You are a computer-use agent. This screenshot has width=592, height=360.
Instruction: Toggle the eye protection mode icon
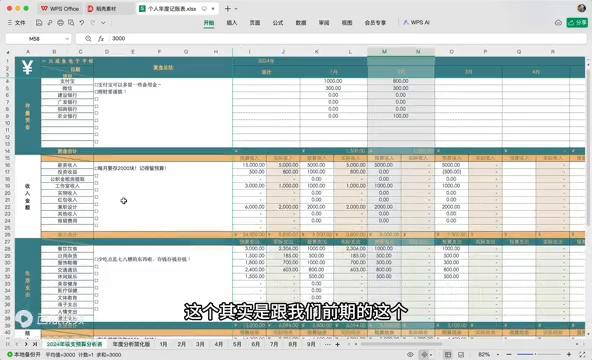[x=410, y=355]
